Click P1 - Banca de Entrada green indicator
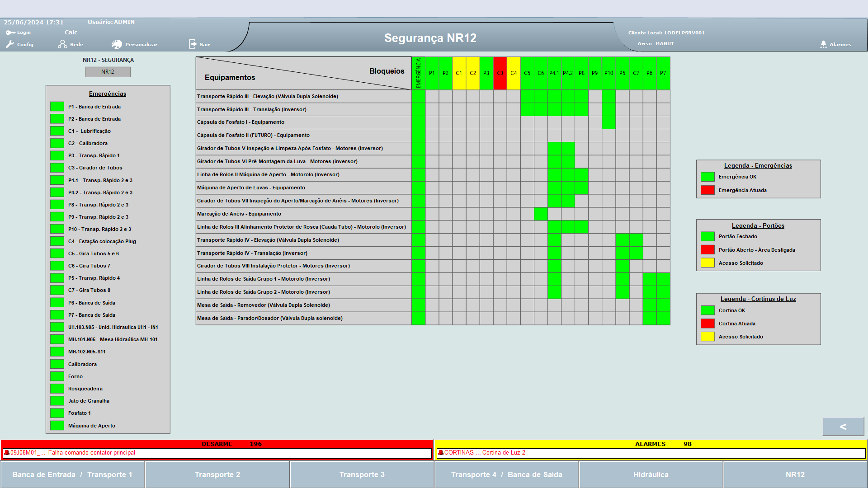Image resolution: width=868 pixels, height=488 pixels. point(57,107)
